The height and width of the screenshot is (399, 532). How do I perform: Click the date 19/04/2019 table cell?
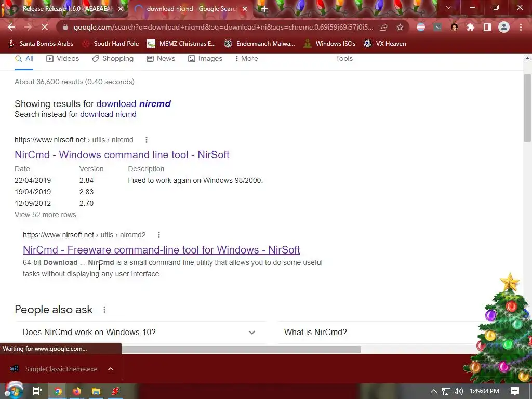click(x=33, y=192)
